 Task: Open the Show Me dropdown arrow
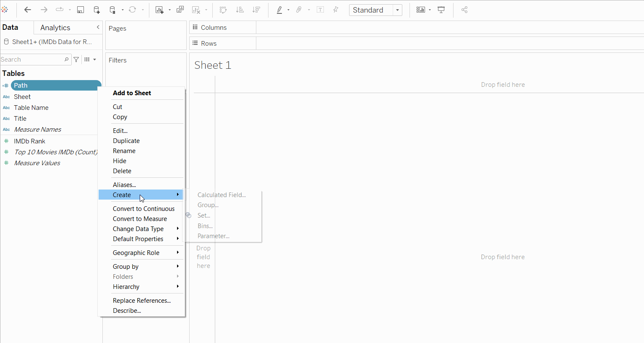[430, 10]
